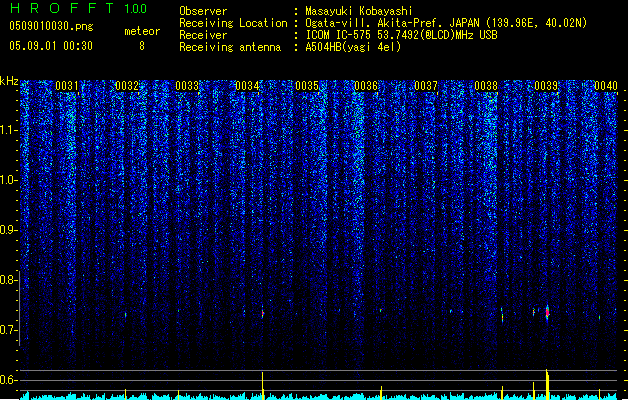Screen dimensions: 629x400
Task: Click time marker 0034
Action: pos(247,86)
